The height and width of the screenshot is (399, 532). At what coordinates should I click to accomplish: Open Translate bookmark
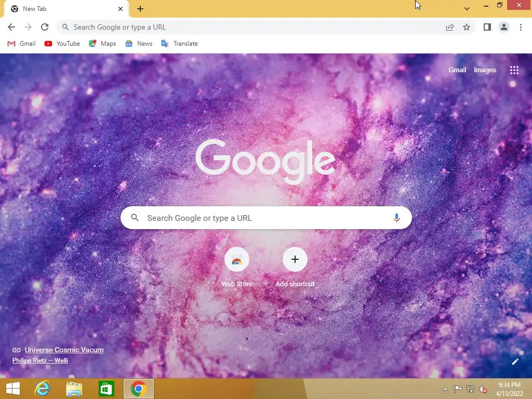(x=179, y=44)
